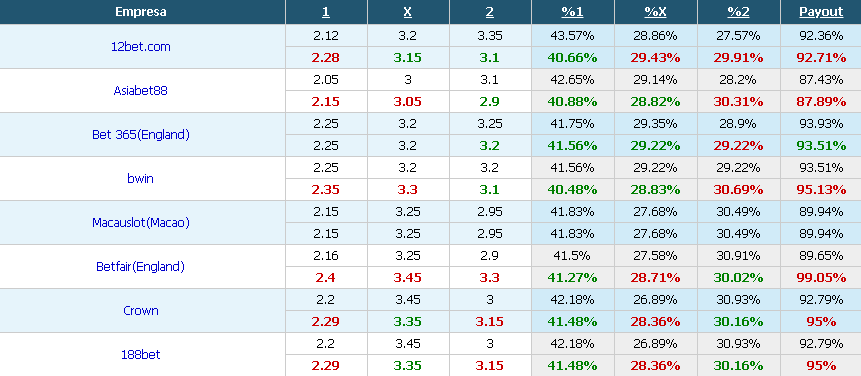The height and width of the screenshot is (376, 861).
Task: Click the Crown bookmaker link
Action: tap(141, 311)
